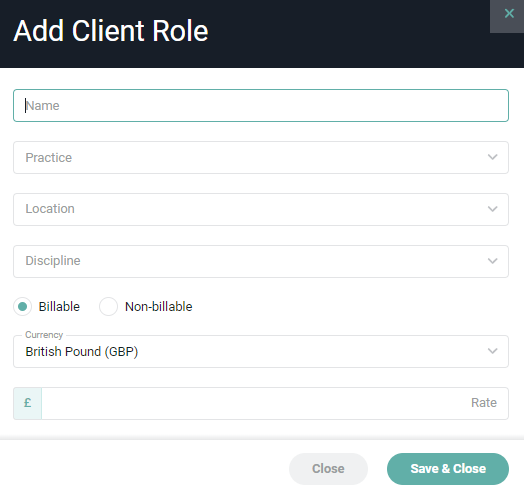524x486 pixels.
Task: Click into the Rate field
Action: [x=275, y=403]
